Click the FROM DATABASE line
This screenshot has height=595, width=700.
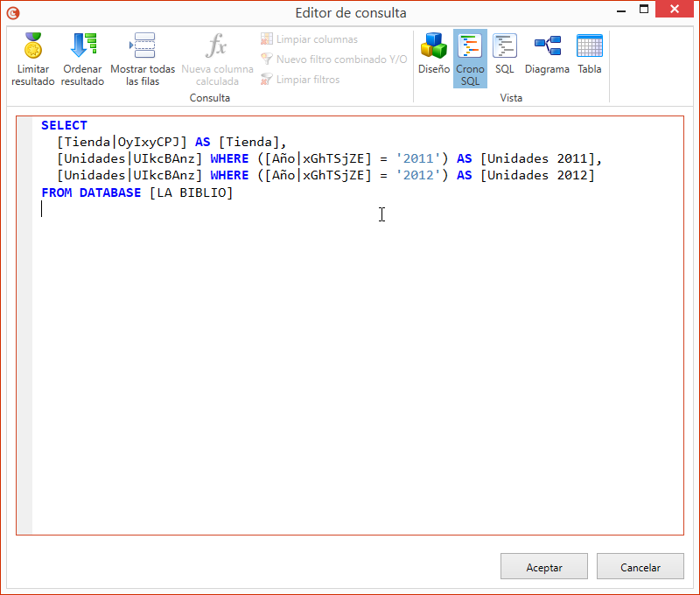coord(87,192)
